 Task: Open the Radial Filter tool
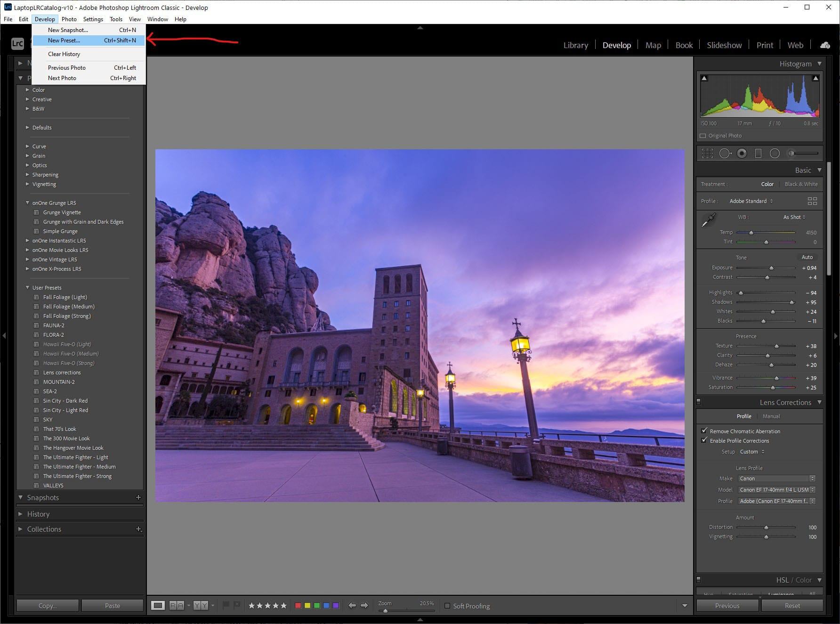point(775,153)
